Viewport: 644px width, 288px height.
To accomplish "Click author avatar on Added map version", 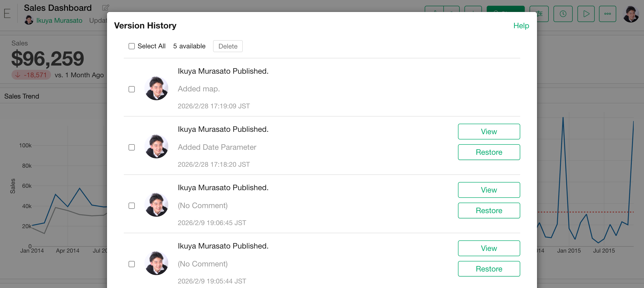I will click(156, 89).
